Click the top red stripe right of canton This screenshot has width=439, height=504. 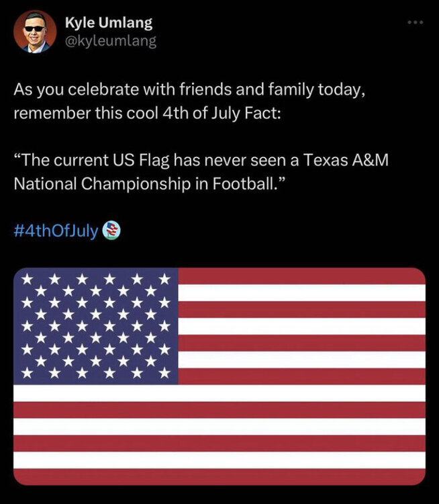[x=301, y=276]
